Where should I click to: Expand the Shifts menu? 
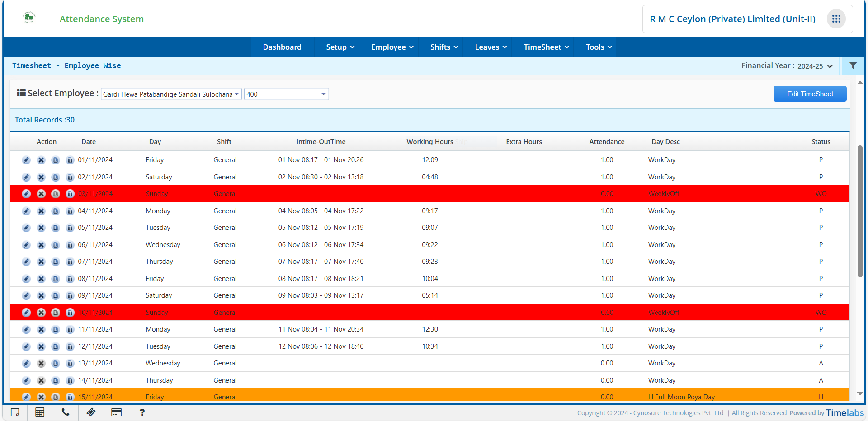tap(444, 47)
